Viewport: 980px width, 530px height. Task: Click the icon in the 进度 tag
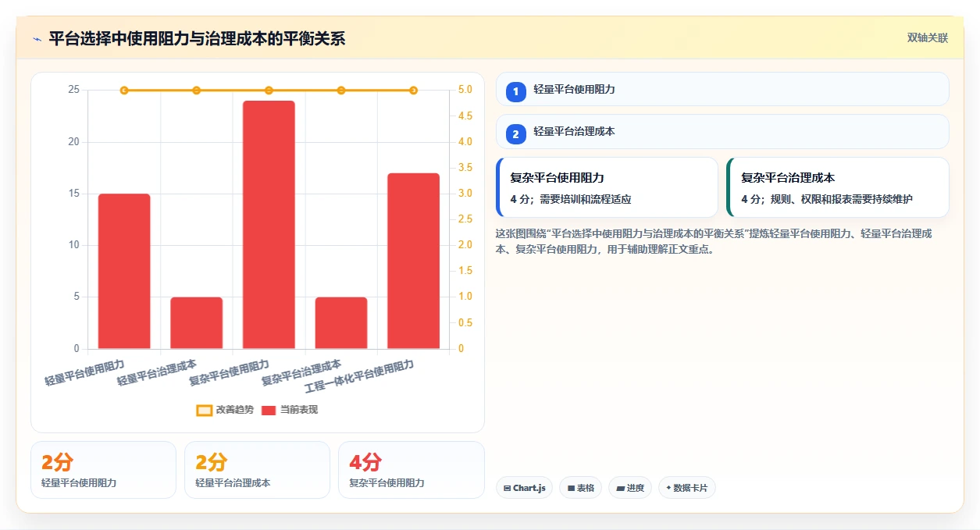click(x=620, y=488)
